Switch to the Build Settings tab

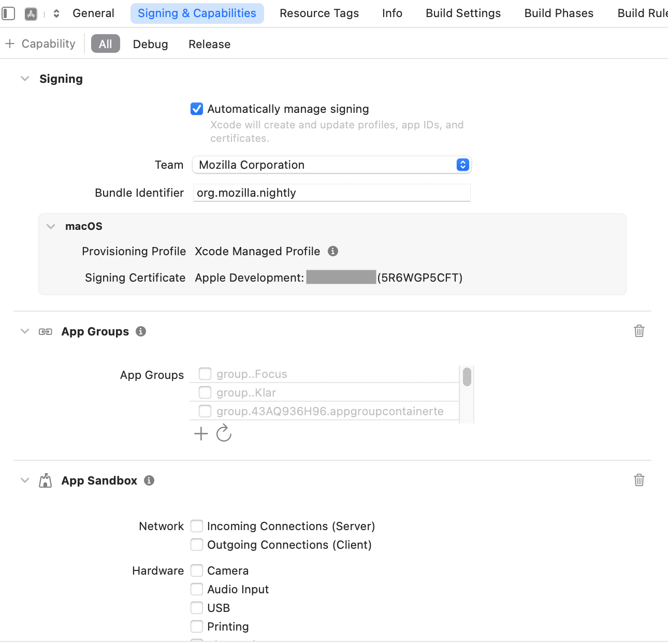click(463, 13)
